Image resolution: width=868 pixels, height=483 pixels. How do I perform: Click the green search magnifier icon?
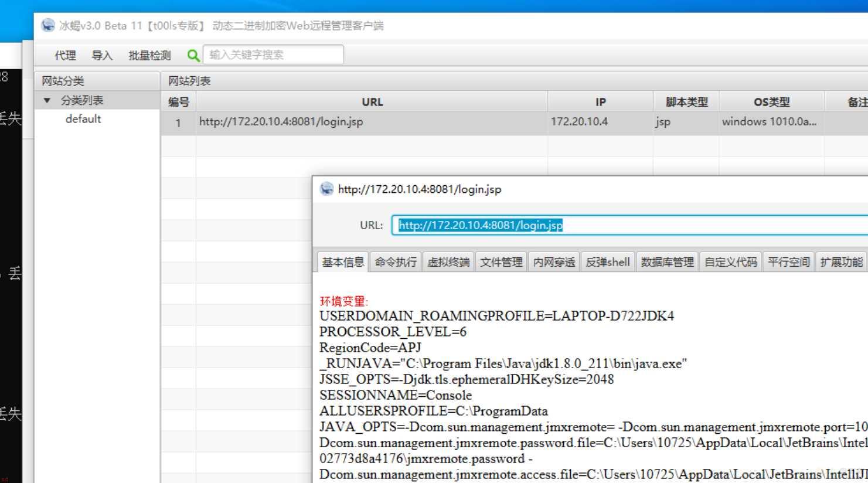pos(193,55)
